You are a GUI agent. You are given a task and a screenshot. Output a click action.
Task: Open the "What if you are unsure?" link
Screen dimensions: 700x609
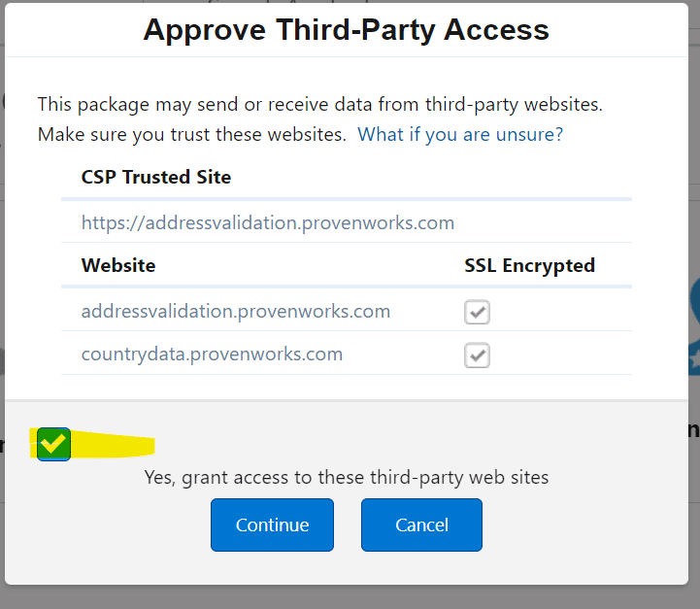(x=460, y=135)
